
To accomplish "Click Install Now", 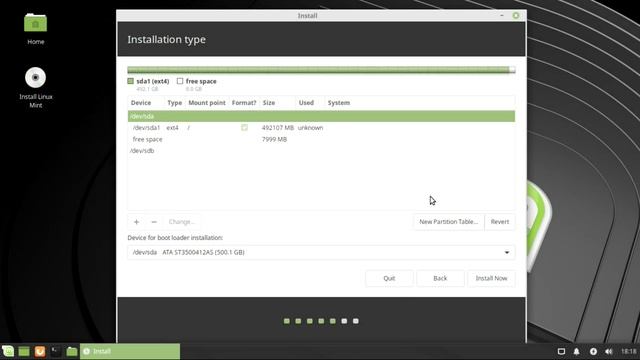I will tap(491, 278).
